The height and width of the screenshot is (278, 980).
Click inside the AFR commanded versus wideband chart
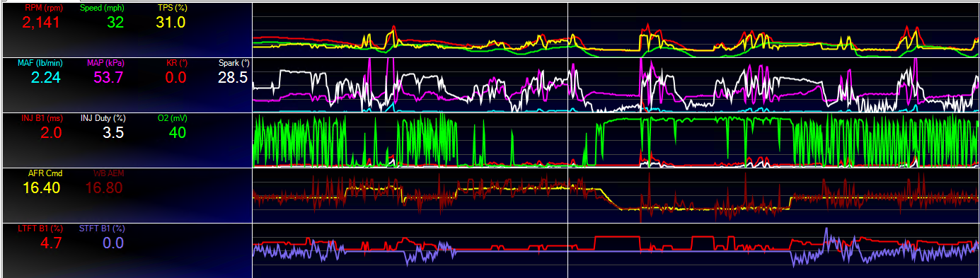pyautogui.click(x=616, y=195)
